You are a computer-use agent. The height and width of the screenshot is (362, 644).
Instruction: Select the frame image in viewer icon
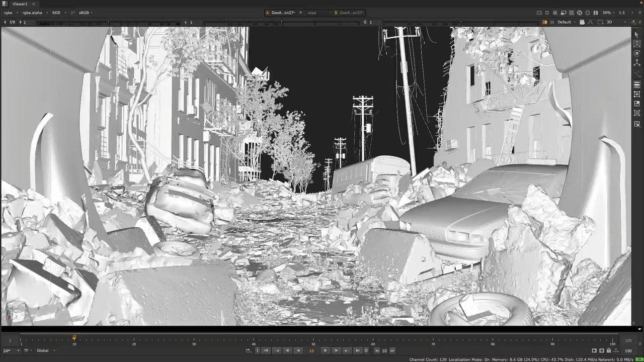click(x=539, y=13)
